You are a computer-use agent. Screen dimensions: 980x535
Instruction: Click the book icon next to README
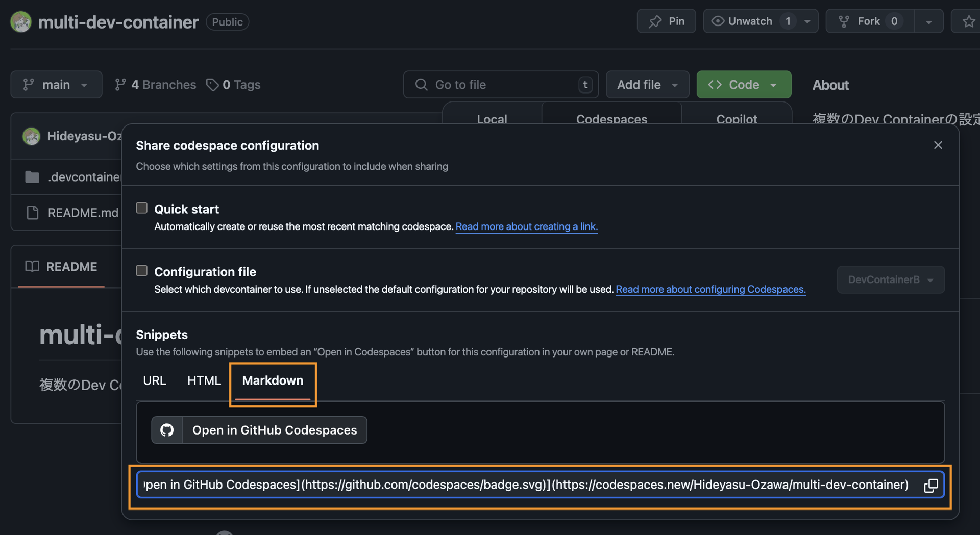coord(32,266)
